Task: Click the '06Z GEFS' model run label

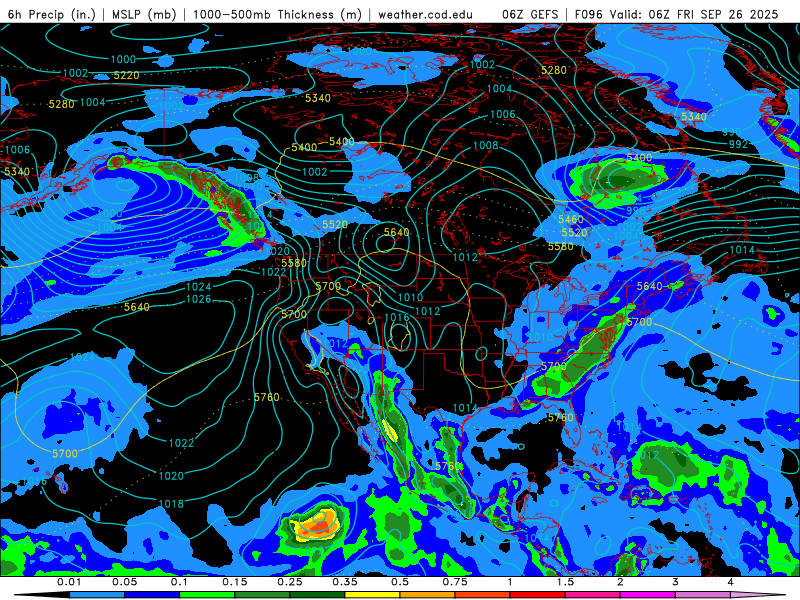Action: coord(531,14)
